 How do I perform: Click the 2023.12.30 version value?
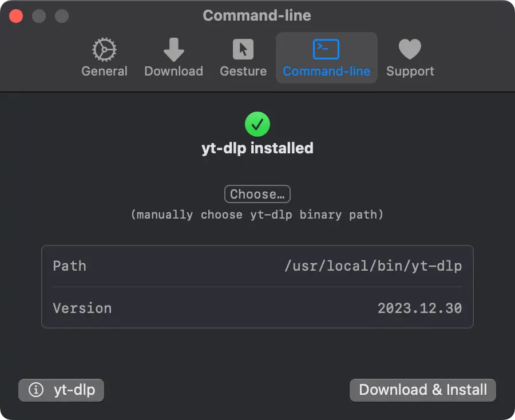(x=419, y=308)
